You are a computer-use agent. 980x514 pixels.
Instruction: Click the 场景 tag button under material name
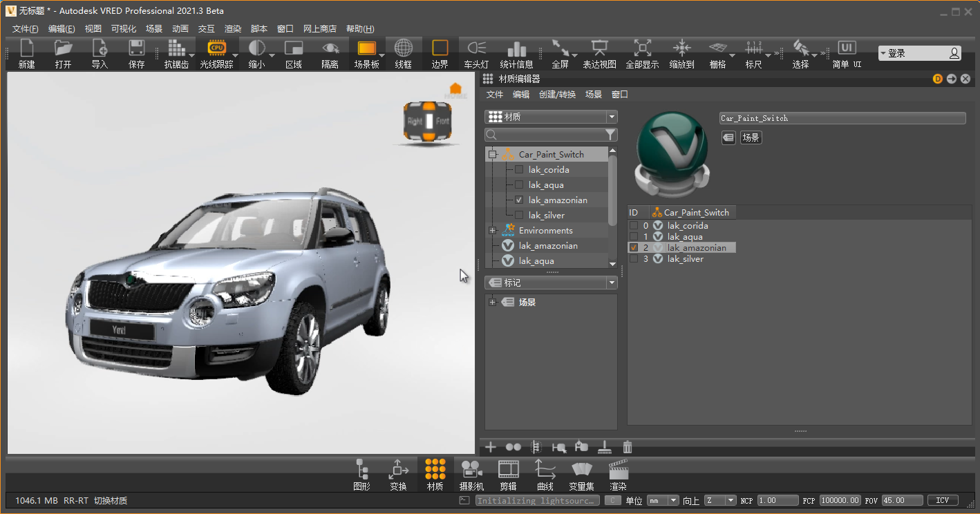751,137
